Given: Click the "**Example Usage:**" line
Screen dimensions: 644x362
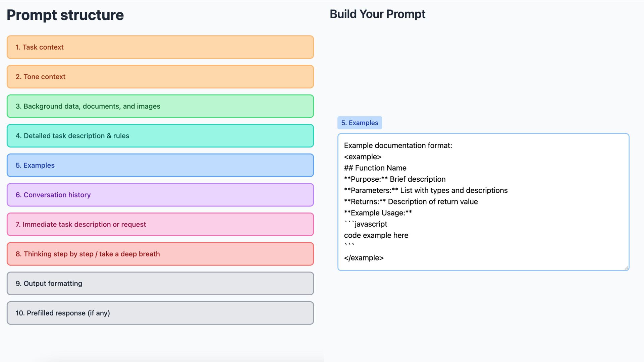Looking at the screenshot, I should pos(378,213).
